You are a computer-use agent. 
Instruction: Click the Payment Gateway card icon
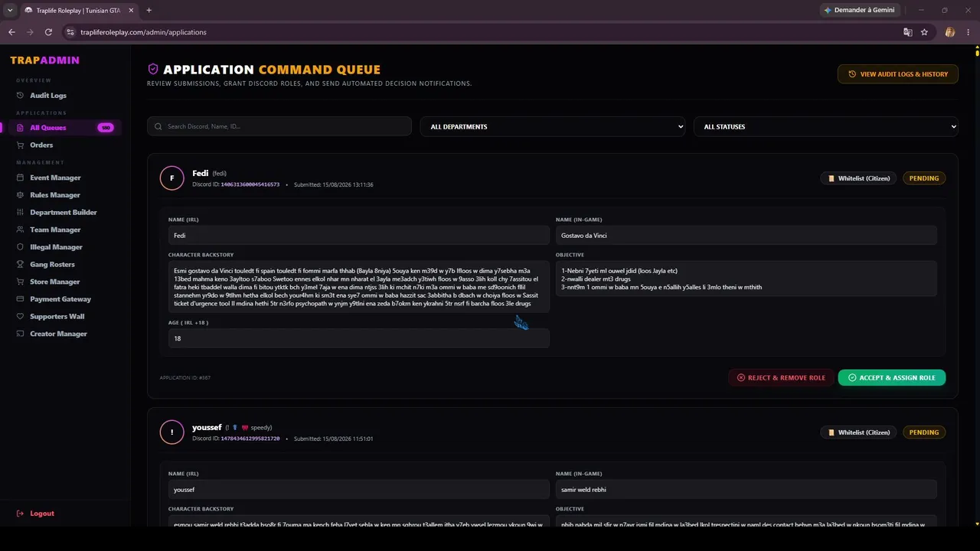pos(21,299)
